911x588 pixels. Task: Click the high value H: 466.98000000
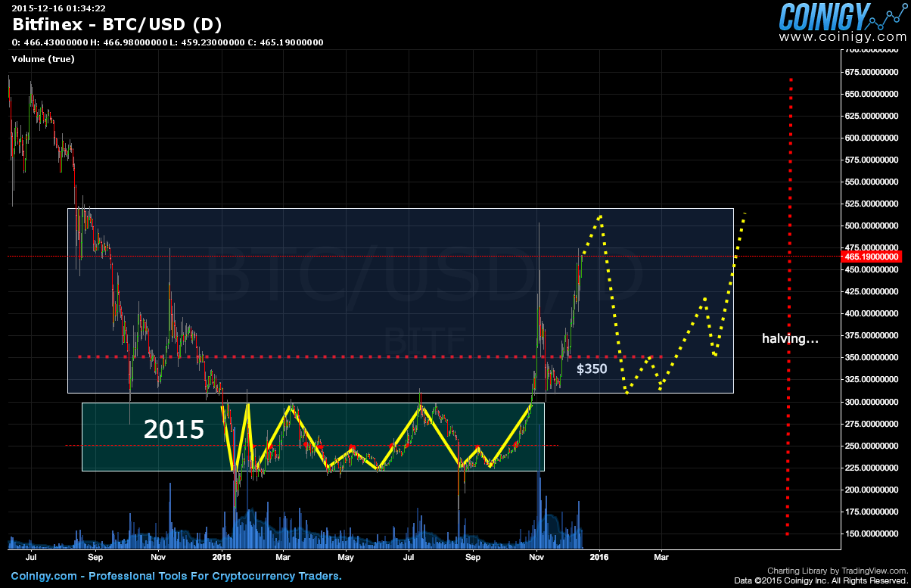128,42
